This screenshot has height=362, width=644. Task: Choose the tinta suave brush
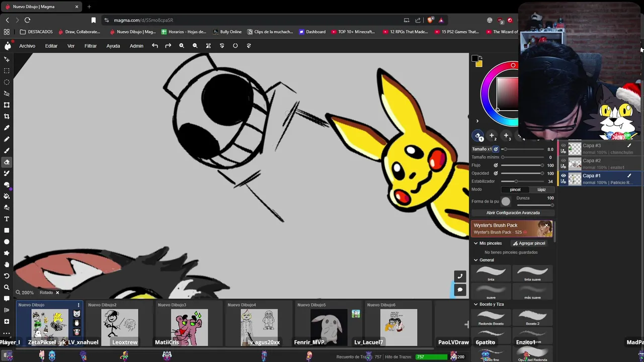coord(532,274)
